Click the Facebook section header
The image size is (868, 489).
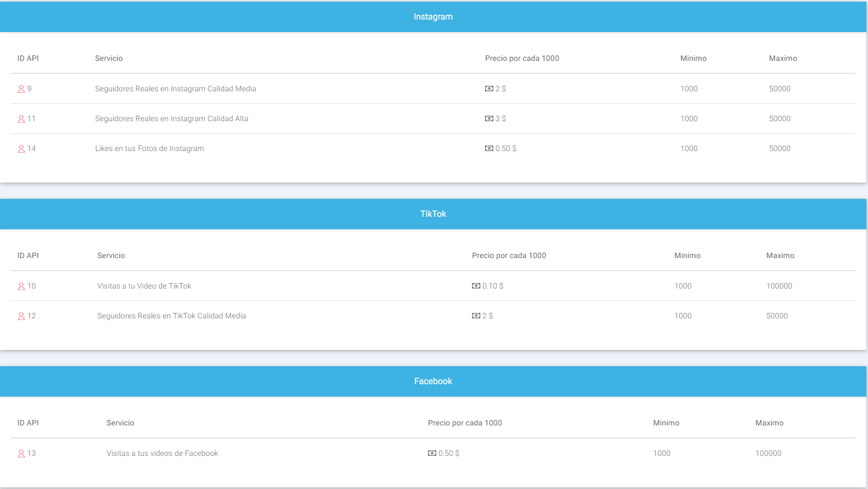[433, 381]
